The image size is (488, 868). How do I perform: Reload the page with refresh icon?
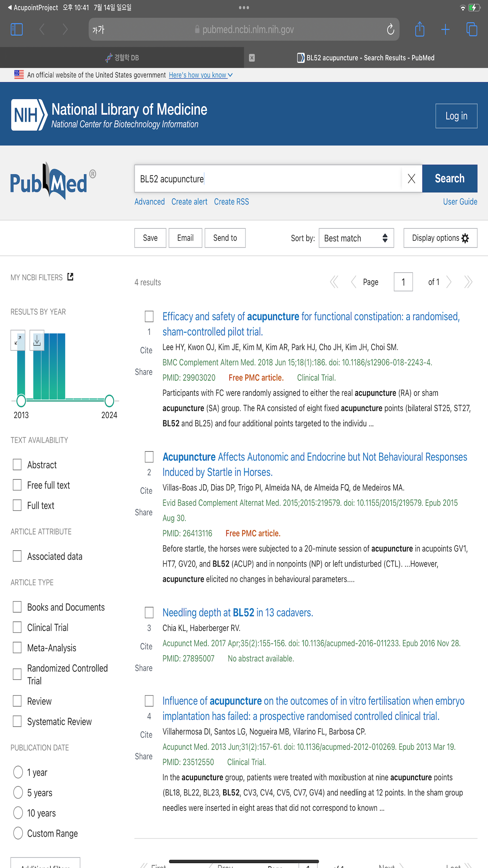click(390, 29)
